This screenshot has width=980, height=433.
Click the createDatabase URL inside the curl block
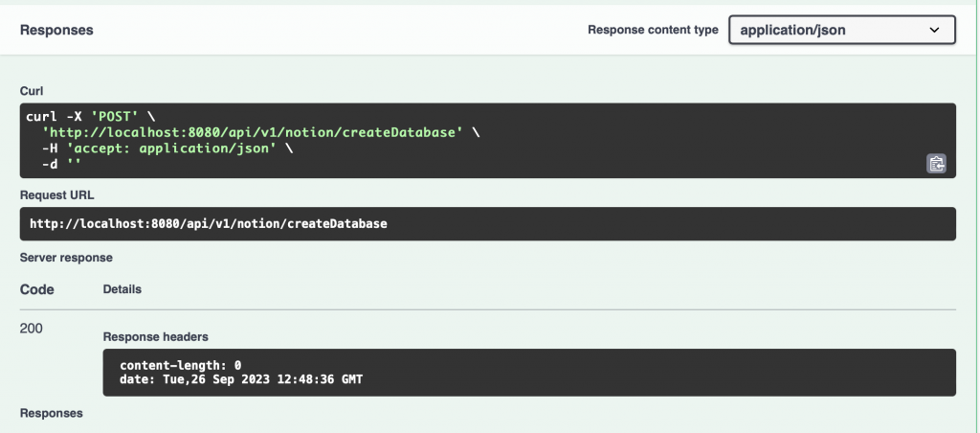[x=252, y=132]
